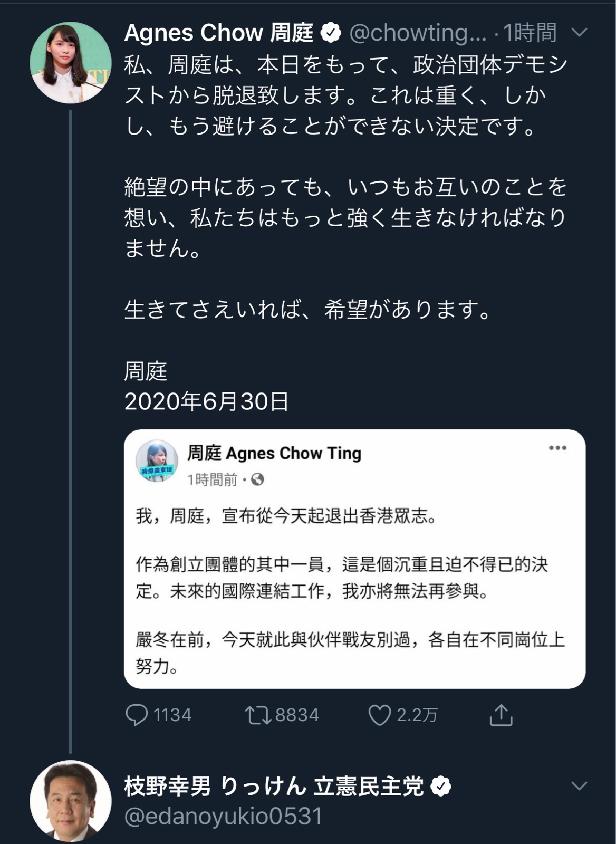Click the @chowting... handle
616x844 pixels.
(418, 33)
